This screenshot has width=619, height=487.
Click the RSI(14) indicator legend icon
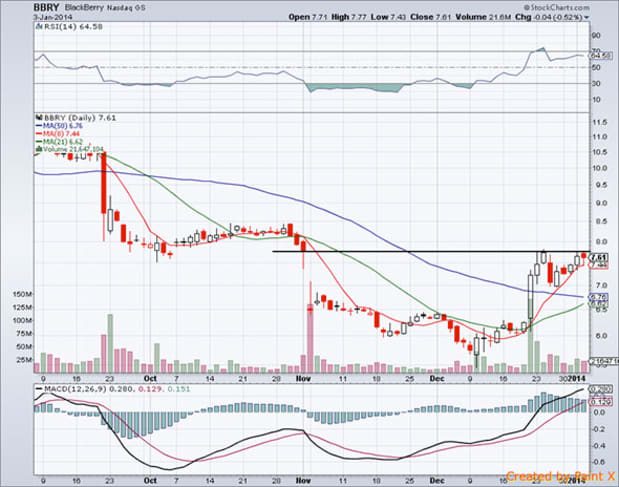pyautogui.click(x=39, y=27)
